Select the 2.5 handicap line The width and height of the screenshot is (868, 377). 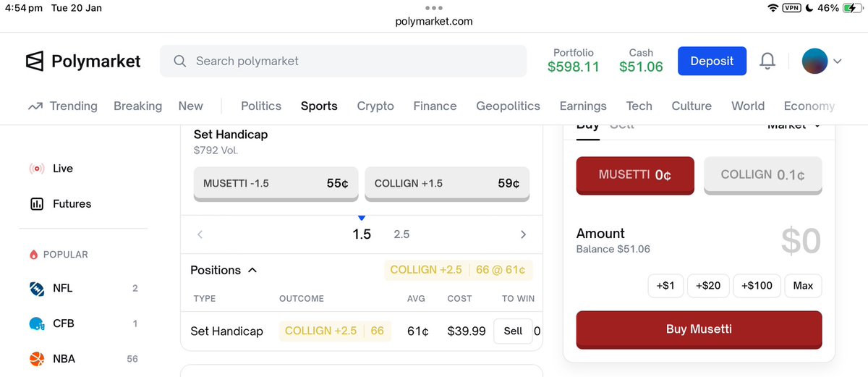coord(401,234)
